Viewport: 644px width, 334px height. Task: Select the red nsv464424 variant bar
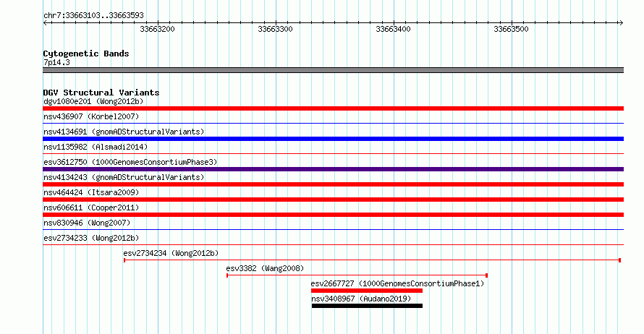pos(333,200)
